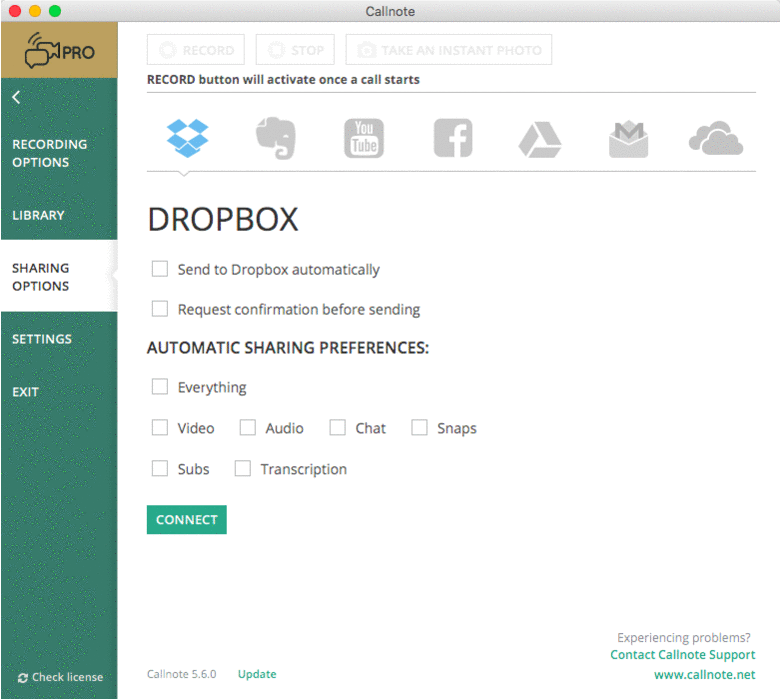Close the Callnote window
Image resolution: width=780 pixels, height=699 pixels.
(15, 11)
